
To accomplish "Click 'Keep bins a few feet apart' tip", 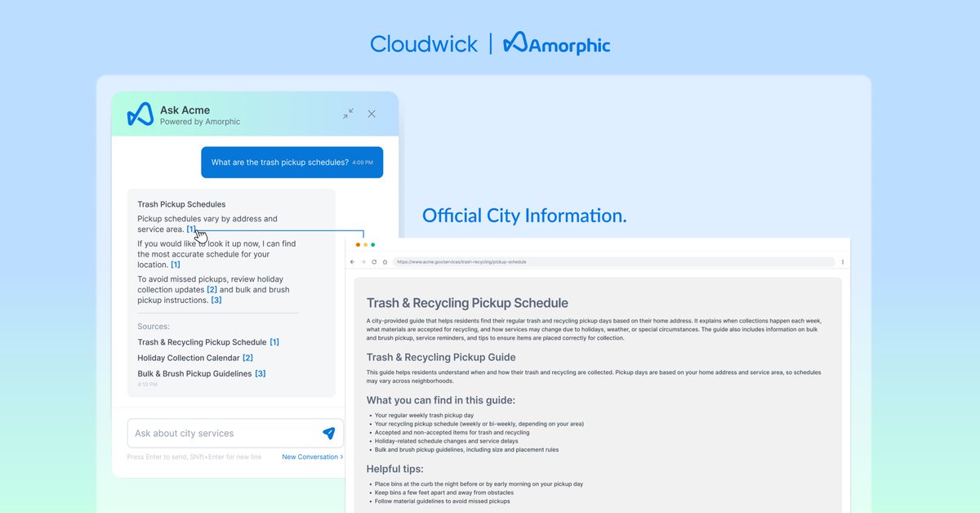I will (x=445, y=493).
